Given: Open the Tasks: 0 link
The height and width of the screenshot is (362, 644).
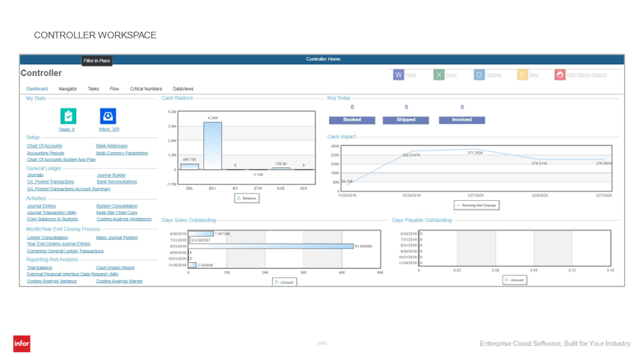Looking at the screenshot, I should 67,129.
